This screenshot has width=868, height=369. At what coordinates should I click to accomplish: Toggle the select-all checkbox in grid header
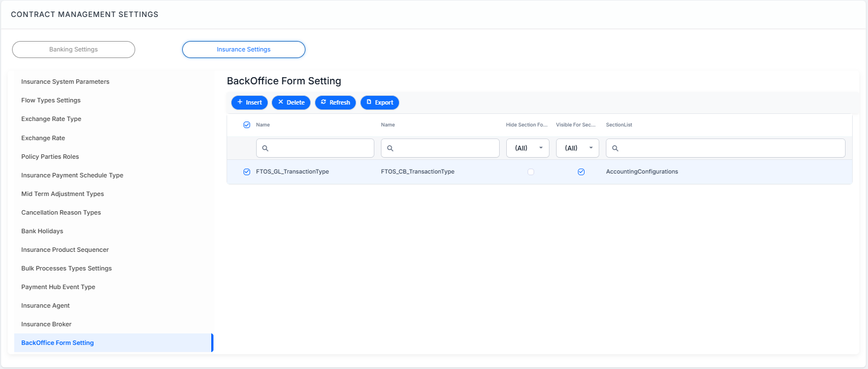click(x=247, y=125)
